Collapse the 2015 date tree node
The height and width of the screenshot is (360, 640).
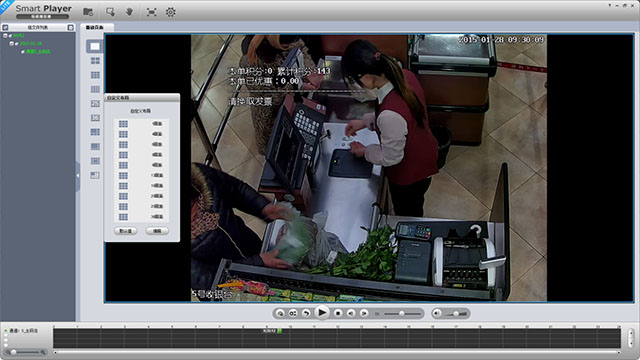point(11,43)
